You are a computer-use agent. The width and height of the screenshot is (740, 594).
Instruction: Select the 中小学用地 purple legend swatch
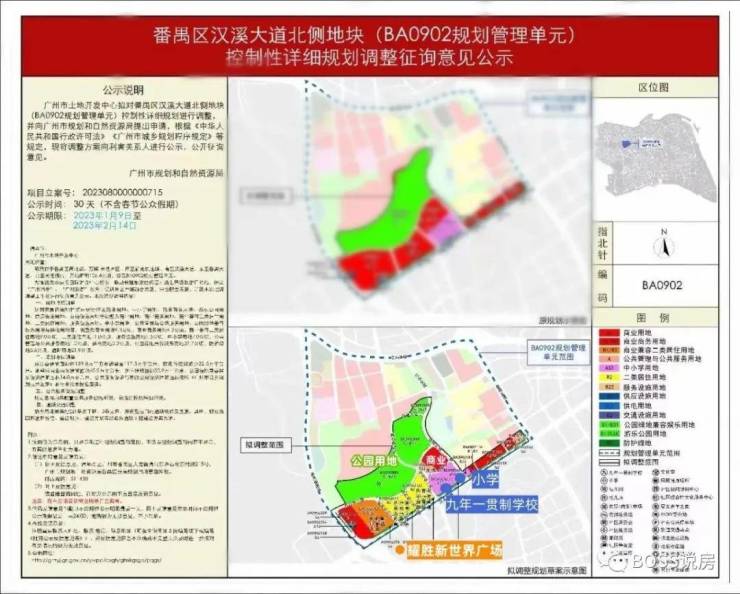tap(609, 368)
